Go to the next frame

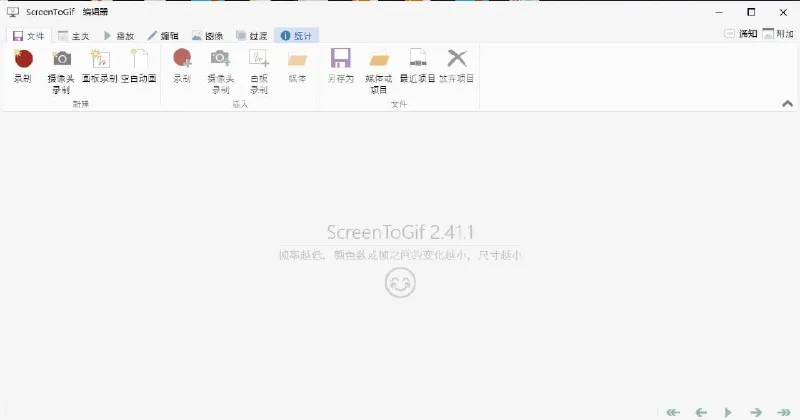point(756,412)
